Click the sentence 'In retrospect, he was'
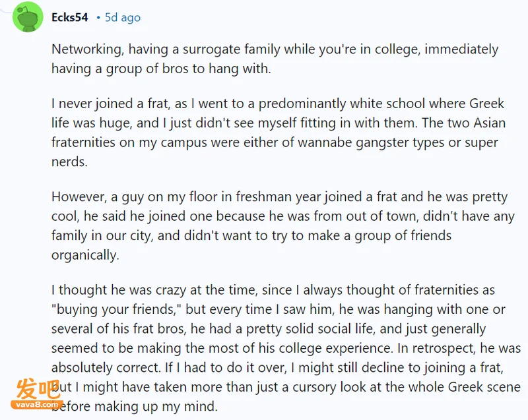Image resolution: width=528 pixels, height=420 pixels. [x=459, y=348]
